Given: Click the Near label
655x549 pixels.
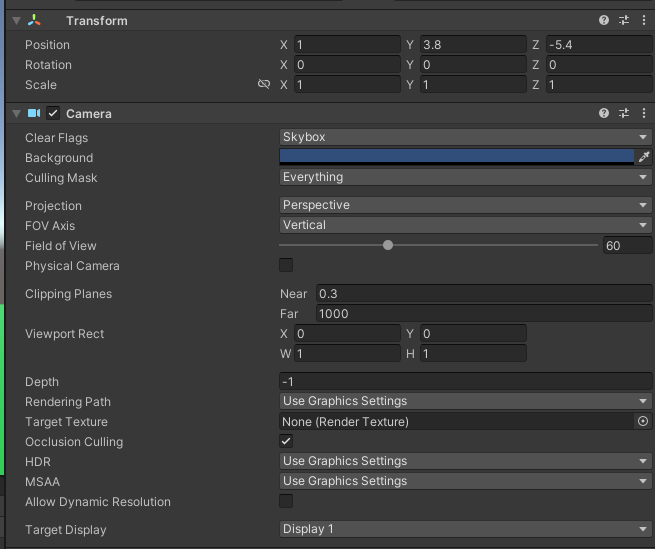Looking at the screenshot, I should [293, 294].
